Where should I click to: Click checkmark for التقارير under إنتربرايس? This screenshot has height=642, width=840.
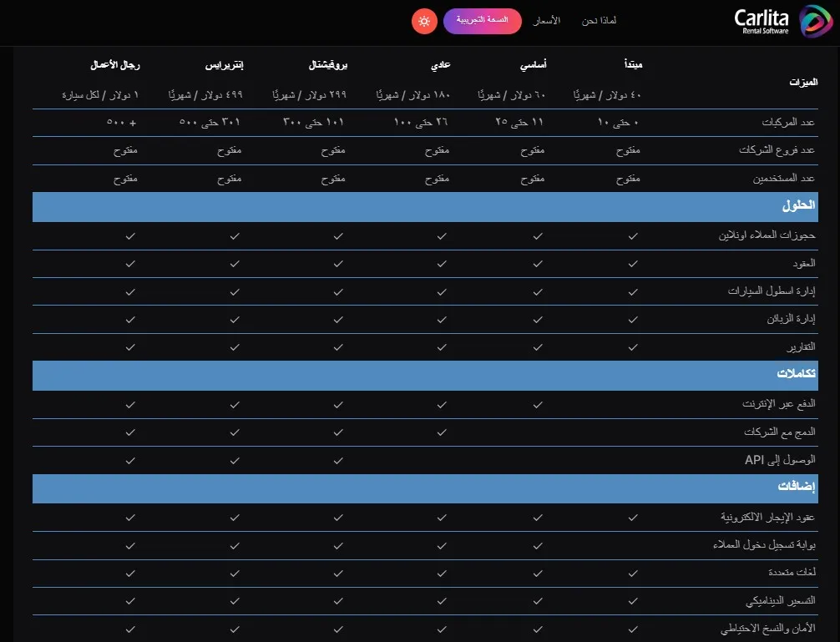point(235,347)
